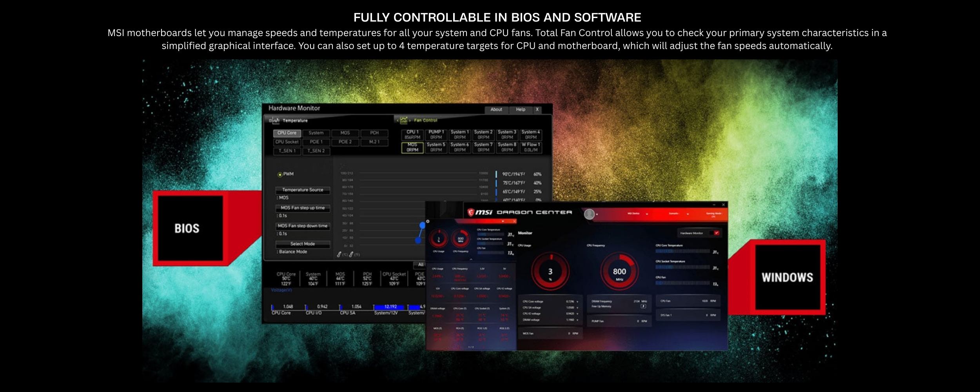Click the Free Up Memory icon in Dragon Center
Viewport: 980px width, 392px height.
[x=643, y=306]
